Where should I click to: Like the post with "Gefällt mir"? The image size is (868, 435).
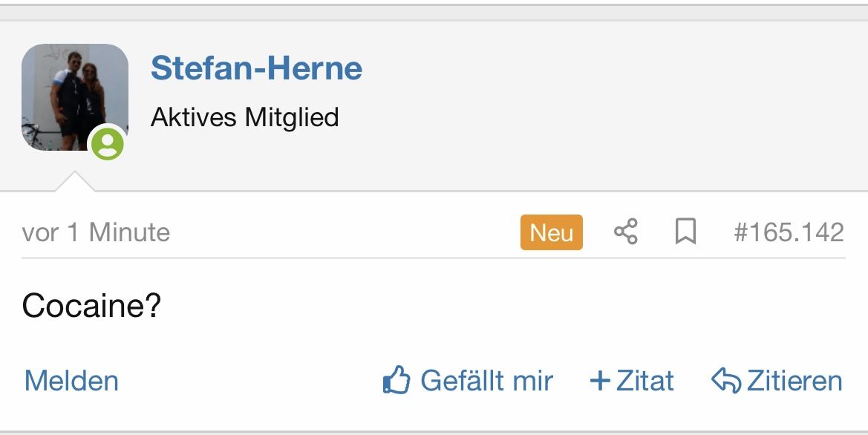click(x=486, y=381)
